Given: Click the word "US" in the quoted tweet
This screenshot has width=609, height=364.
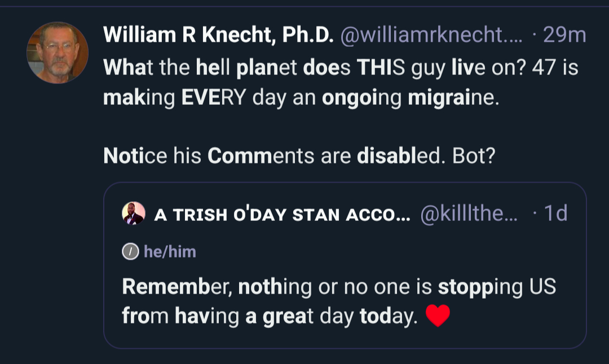Looking at the screenshot, I should 542,287.
